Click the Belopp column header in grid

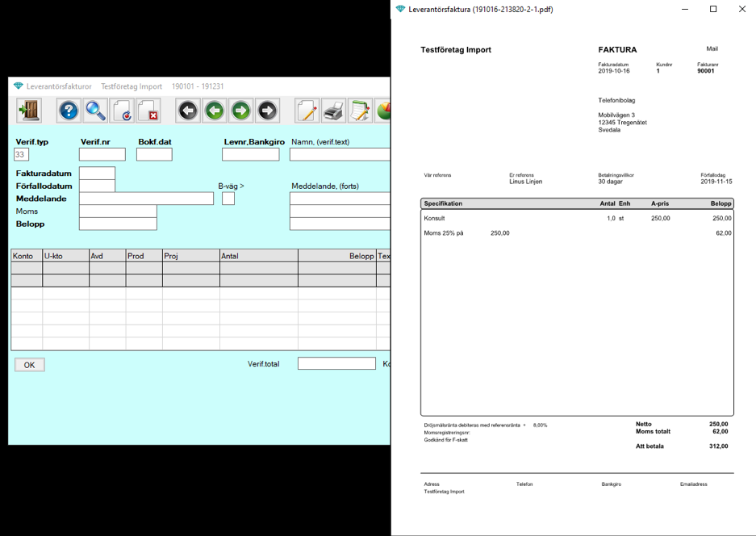pyautogui.click(x=337, y=256)
